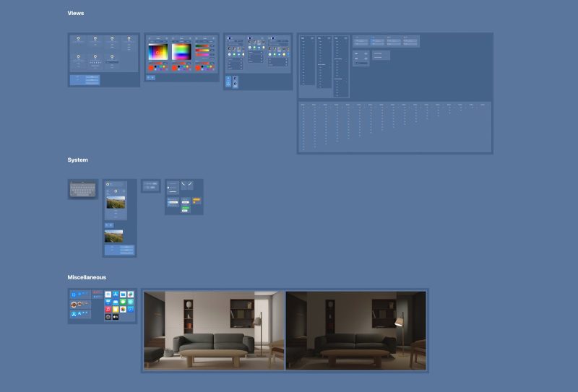Click the yellow Notes app icon
The width and height of the screenshot is (578, 392).
click(116, 309)
